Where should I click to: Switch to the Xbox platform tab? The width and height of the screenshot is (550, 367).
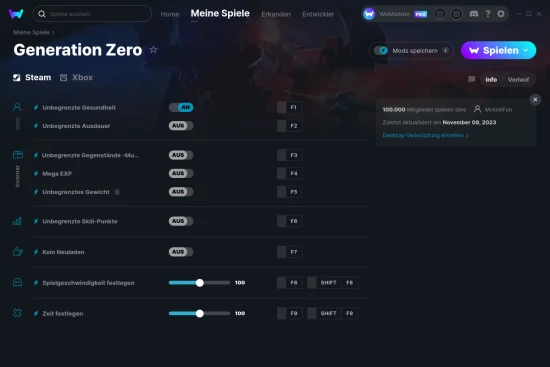(x=76, y=78)
